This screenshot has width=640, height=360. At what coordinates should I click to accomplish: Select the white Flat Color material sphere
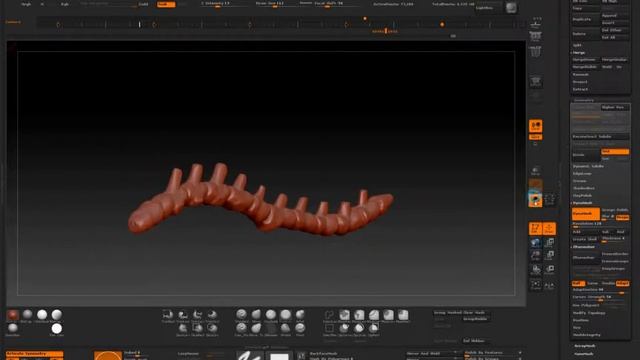pos(57,329)
